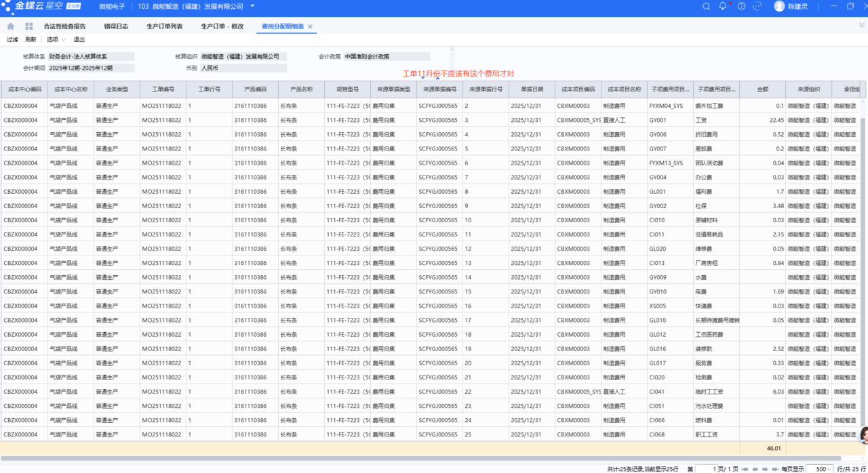Click the page number input field
The image size is (868, 473).
706,469
